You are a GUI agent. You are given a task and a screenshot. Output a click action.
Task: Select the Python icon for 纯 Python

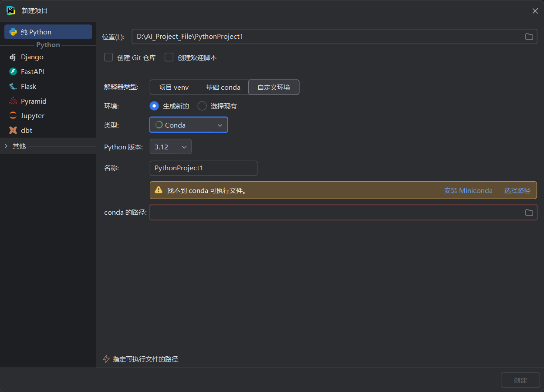tap(13, 32)
